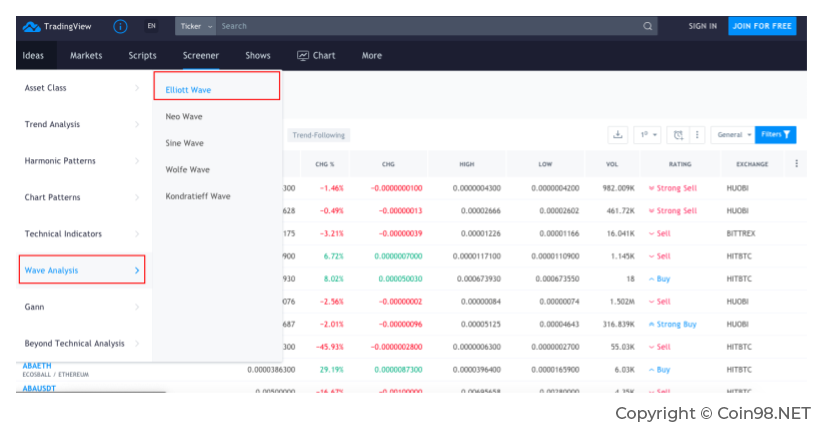This screenshot has height=426, width=823.
Task: Open the ABAETH ticker link
Action: [x=37, y=366]
